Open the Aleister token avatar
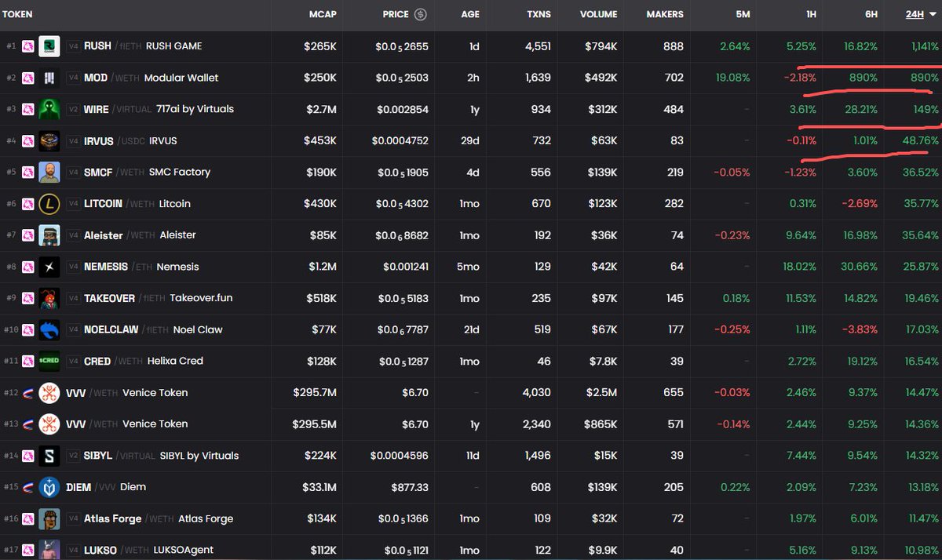942x560 pixels. 49,235
